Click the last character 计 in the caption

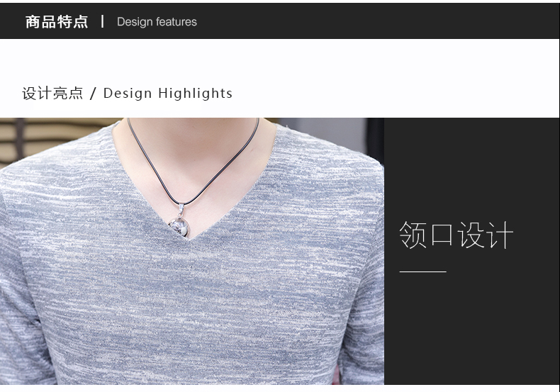500,235
